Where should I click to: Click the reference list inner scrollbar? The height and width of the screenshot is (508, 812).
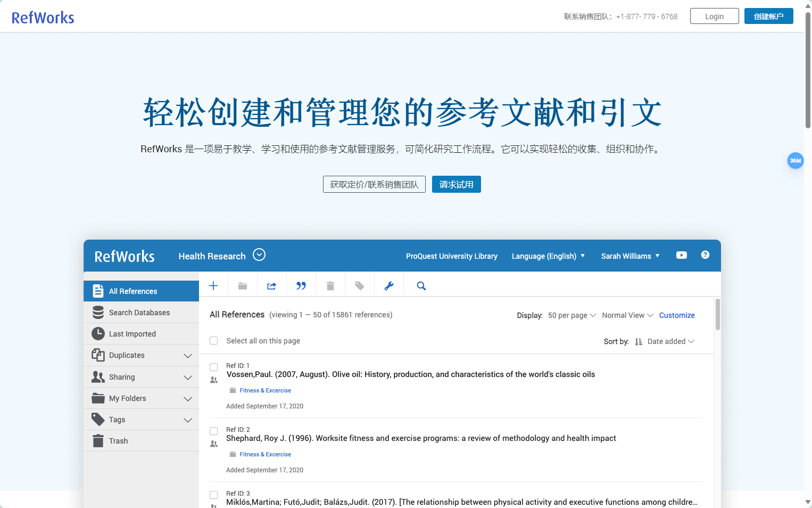718,314
